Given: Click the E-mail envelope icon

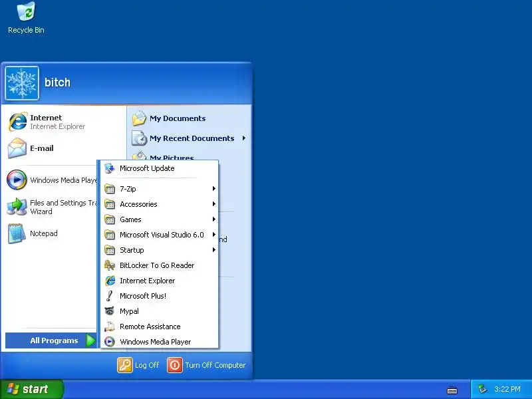Looking at the screenshot, I should (17, 148).
